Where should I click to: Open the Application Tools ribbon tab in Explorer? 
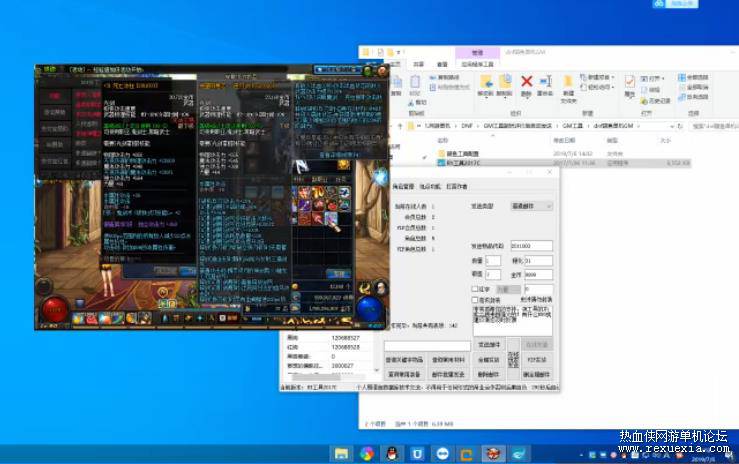point(477,64)
